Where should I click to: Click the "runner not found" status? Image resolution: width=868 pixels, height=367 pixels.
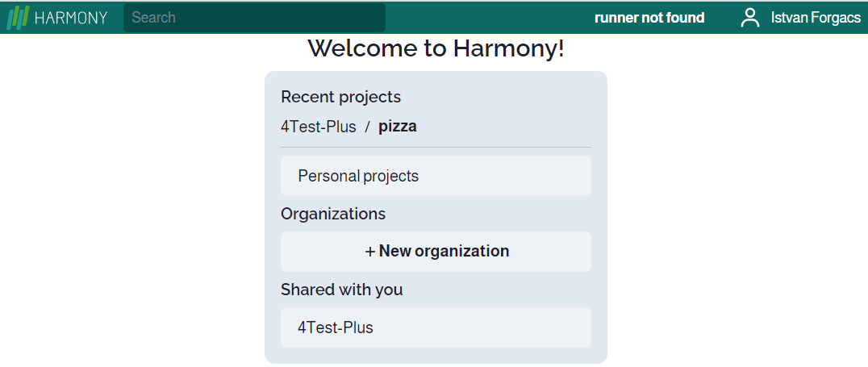click(x=649, y=18)
